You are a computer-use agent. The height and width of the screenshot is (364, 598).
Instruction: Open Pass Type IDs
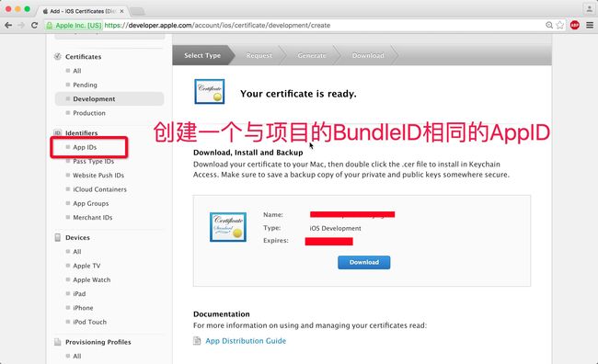pyautogui.click(x=94, y=161)
